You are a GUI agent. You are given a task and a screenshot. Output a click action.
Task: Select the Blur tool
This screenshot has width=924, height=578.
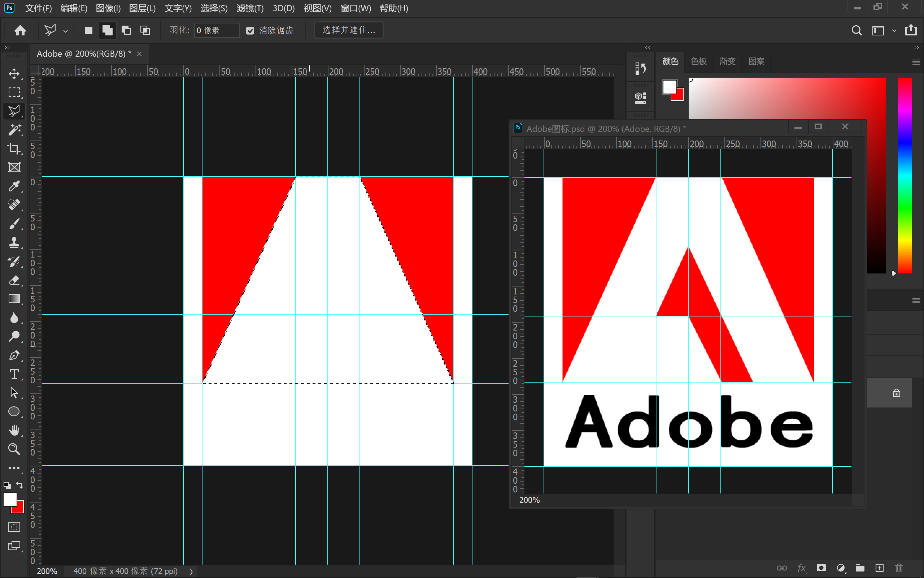[x=14, y=318]
